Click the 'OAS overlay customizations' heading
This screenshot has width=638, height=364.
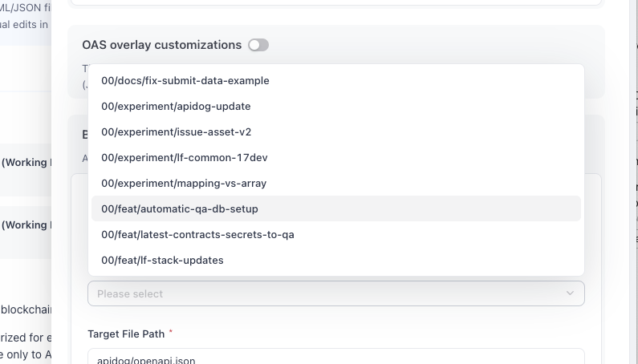pos(161,45)
